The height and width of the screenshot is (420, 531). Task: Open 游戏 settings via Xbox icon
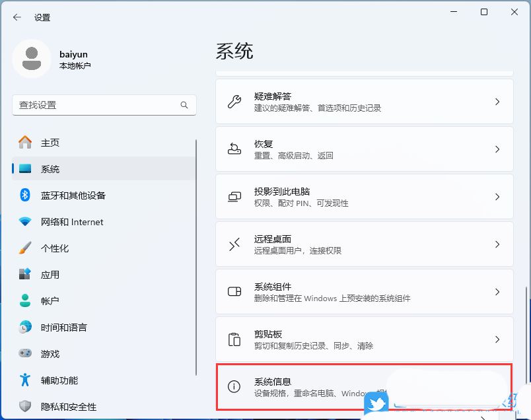(x=24, y=354)
